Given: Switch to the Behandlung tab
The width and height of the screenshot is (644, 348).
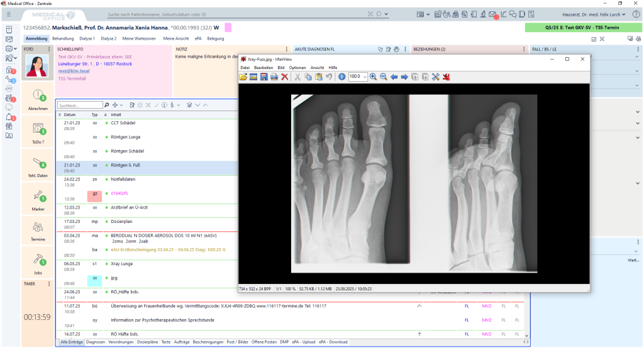Looking at the screenshot, I should tap(63, 39).
